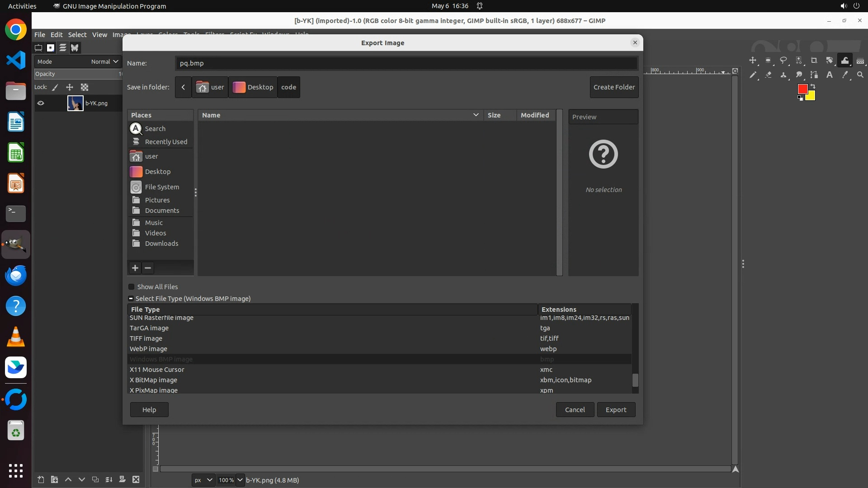Select the Clone stamp tool
Image resolution: width=868 pixels, height=488 pixels.
(x=783, y=75)
